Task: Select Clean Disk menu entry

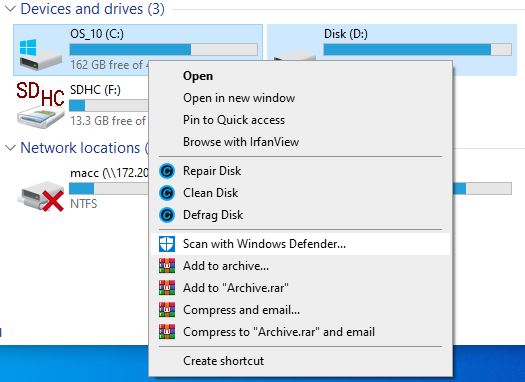Action: pyautogui.click(x=300, y=193)
